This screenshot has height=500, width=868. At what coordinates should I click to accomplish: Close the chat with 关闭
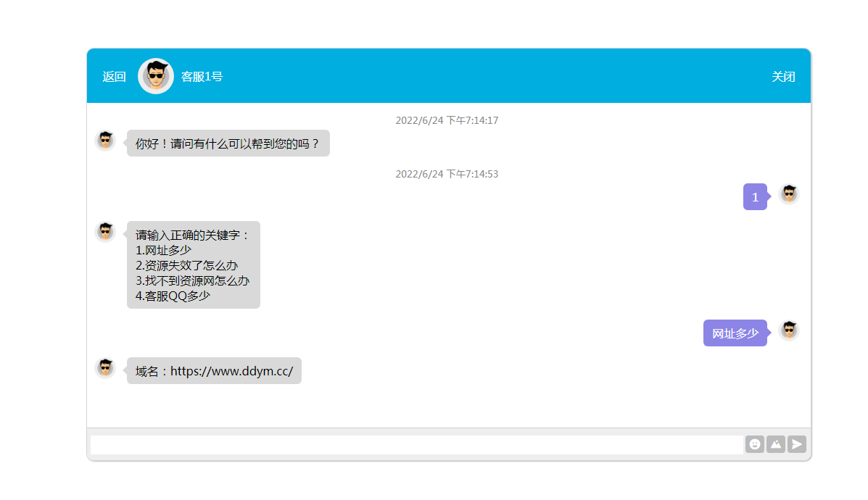tap(783, 77)
